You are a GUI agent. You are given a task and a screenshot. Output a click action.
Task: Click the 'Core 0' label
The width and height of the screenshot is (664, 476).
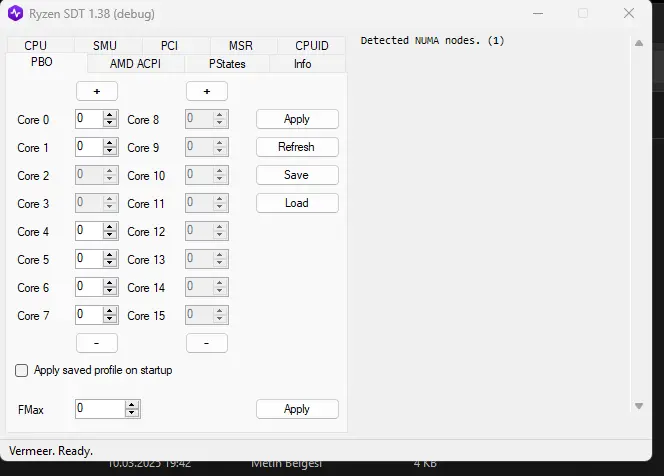(x=33, y=120)
